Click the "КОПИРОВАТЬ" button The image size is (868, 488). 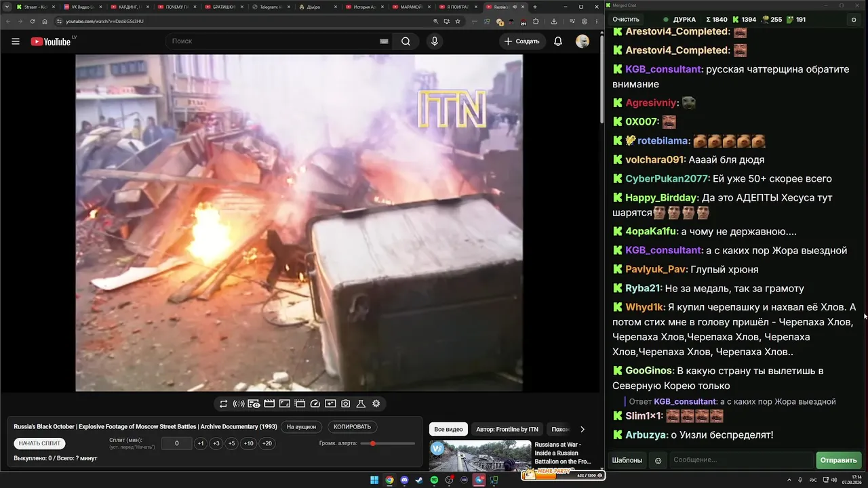pyautogui.click(x=353, y=427)
